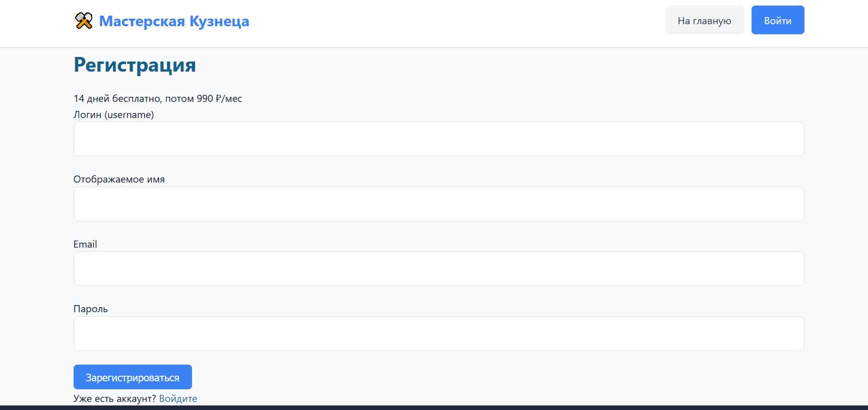Click into the Email input field
This screenshot has width=868, height=410.
tap(439, 268)
